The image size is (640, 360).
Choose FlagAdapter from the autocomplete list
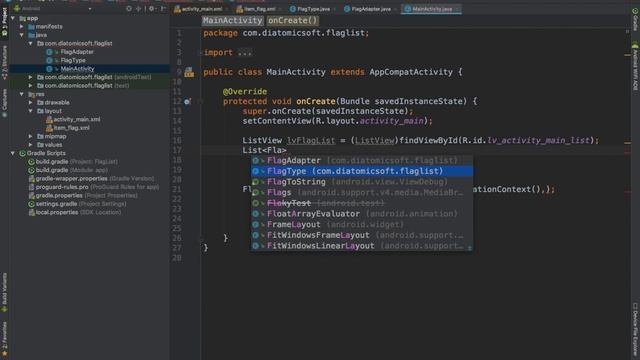[362, 160]
